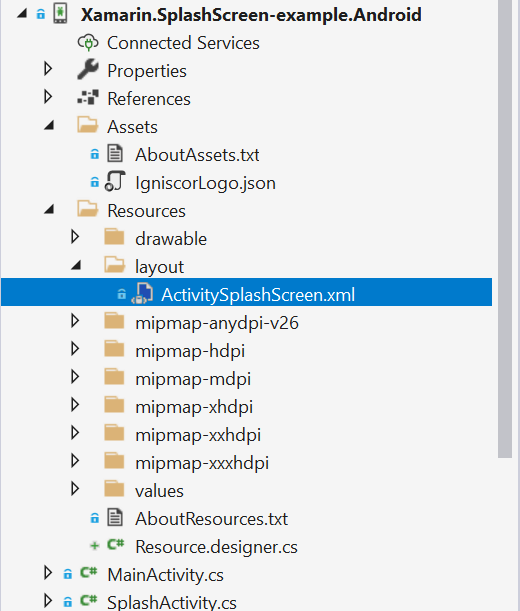
Task: Expand the values folder
Action: (x=75, y=489)
